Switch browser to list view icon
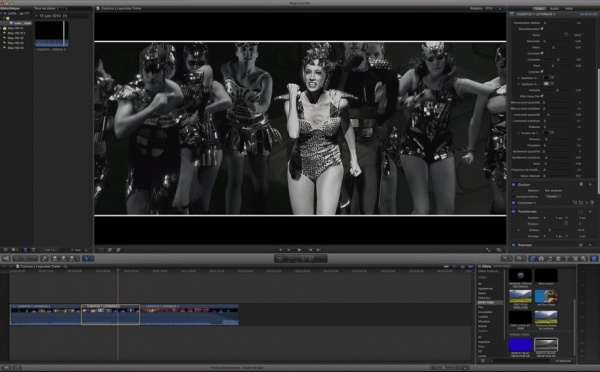 pyautogui.click(x=33, y=250)
